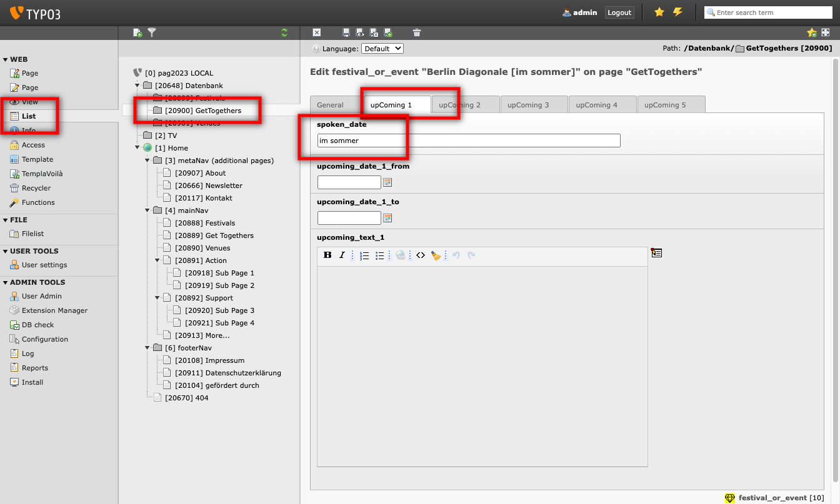The image size is (840, 504).
Task: Open the Extension Manager module
Action: pyautogui.click(x=54, y=310)
